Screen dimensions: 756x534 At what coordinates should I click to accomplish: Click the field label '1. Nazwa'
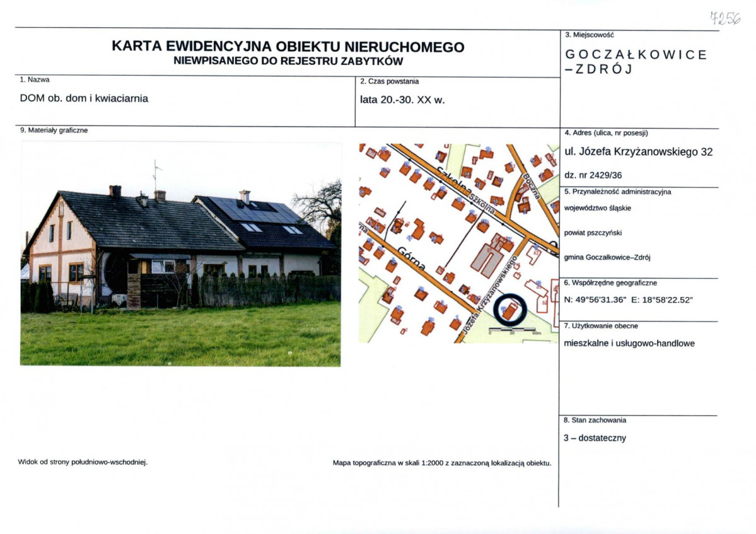pos(35,79)
